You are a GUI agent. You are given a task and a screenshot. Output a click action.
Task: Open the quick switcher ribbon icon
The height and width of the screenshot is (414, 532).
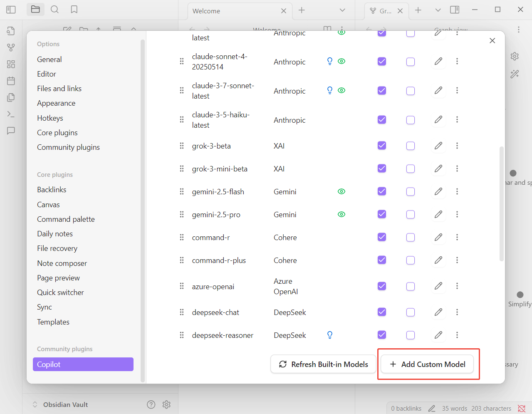click(x=11, y=31)
